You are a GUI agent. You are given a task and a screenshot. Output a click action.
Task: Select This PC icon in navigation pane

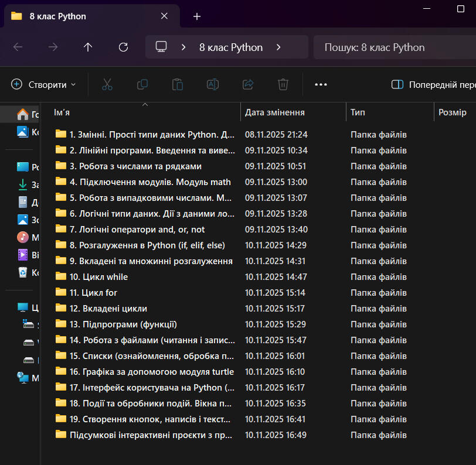[x=23, y=307]
